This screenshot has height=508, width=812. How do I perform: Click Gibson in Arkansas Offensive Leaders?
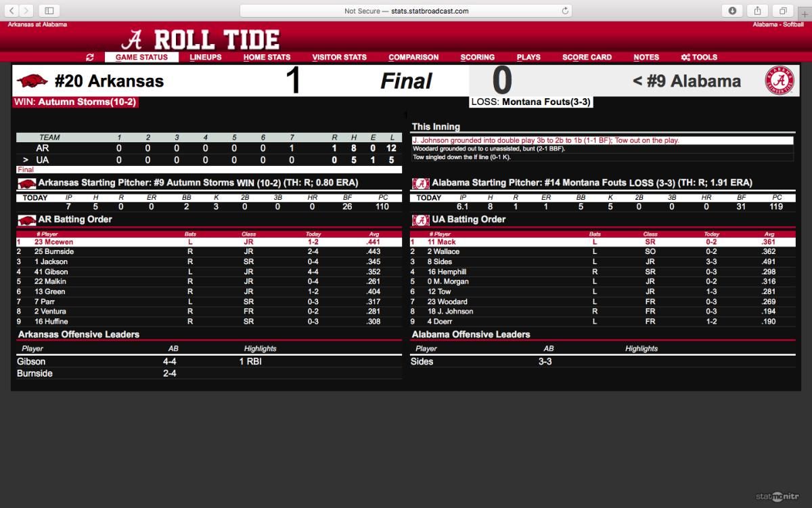[x=31, y=362]
